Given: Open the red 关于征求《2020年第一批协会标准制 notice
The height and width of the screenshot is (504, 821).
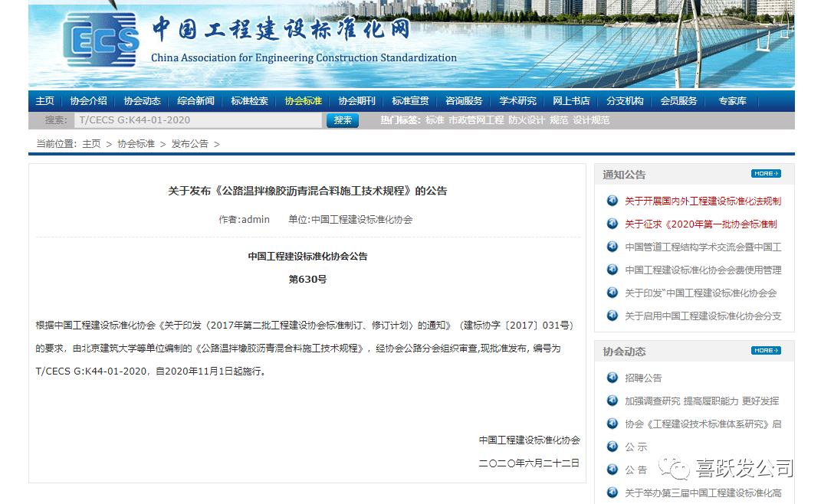Looking at the screenshot, I should click(701, 224).
